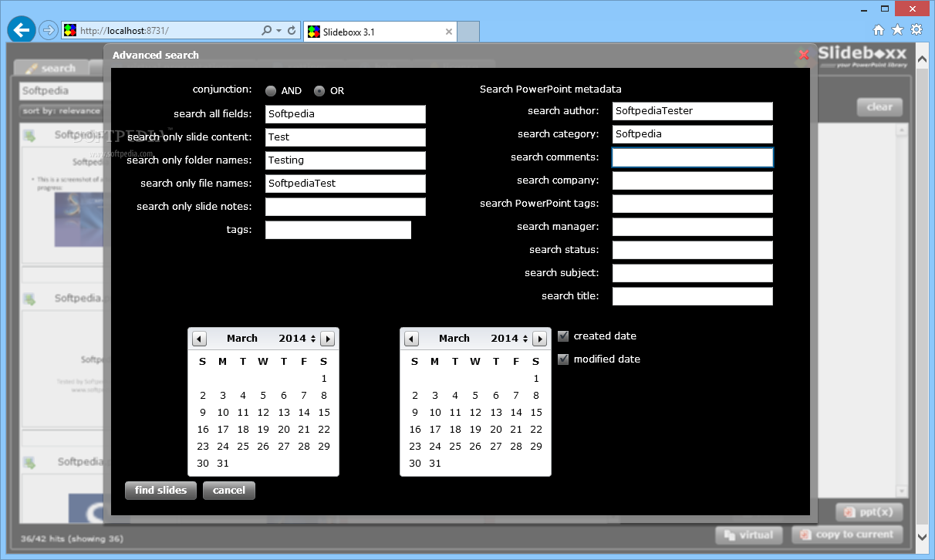Click the ppt(x) export button
The width and height of the screenshot is (935, 560).
pos(869,511)
